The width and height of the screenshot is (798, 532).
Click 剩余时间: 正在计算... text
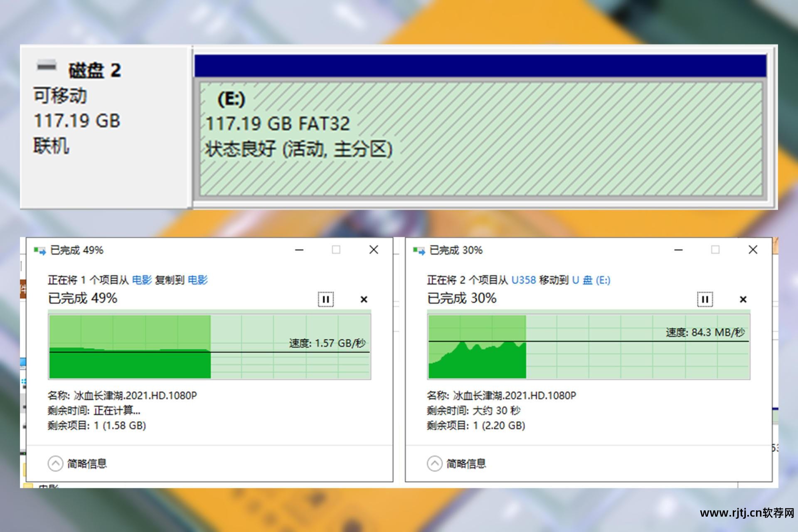[94, 411]
